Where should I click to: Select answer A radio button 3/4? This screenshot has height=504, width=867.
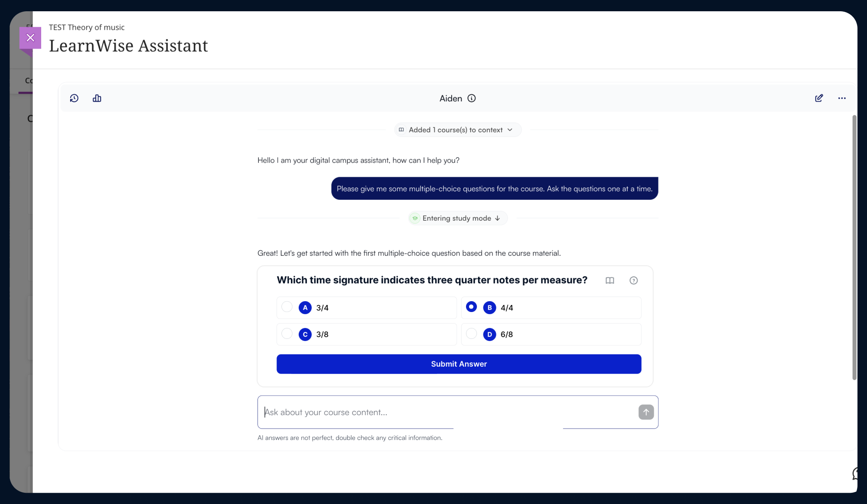tap(287, 307)
